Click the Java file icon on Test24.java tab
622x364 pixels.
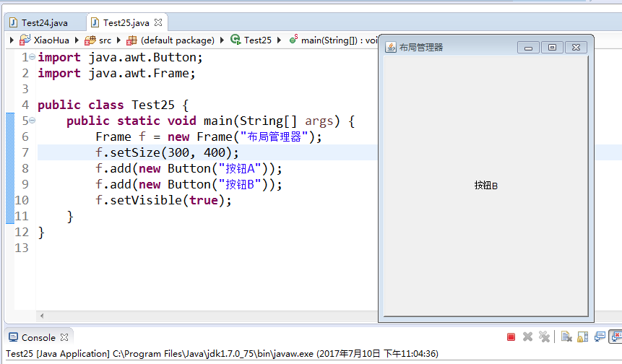click(x=14, y=22)
